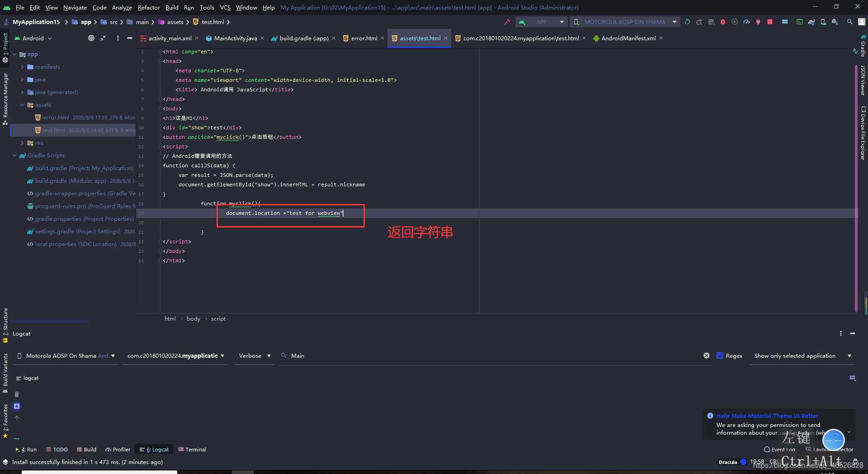Viewport: 868px width, 474px height.
Task: Click Run with Coverage icon
Action: click(x=735, y=22)
